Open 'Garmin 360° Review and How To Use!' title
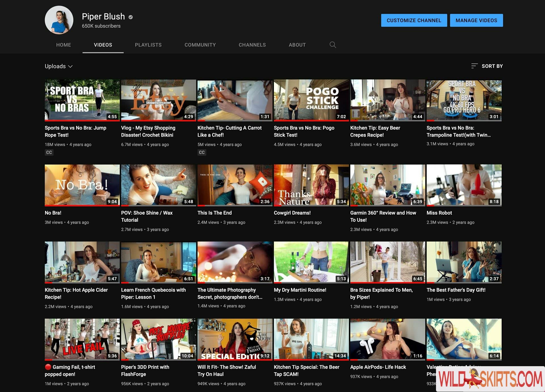This screenshot has width=545, height=392. tap(383, 216)
